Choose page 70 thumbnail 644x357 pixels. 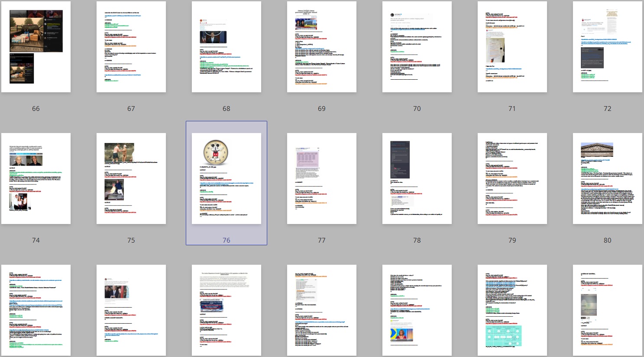tap(417, 47)
